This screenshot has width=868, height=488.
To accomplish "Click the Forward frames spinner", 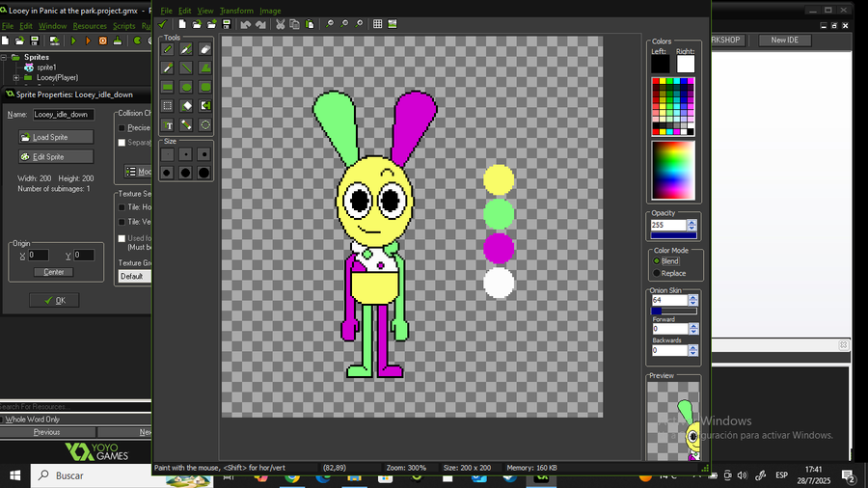I will [693, 329].
